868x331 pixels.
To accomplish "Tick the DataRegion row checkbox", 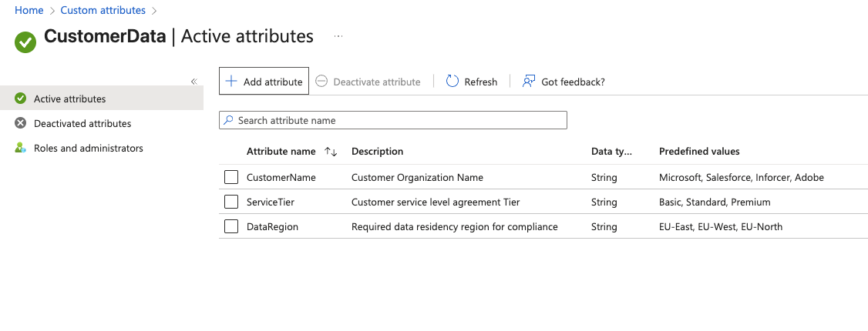I will point(231,226).
